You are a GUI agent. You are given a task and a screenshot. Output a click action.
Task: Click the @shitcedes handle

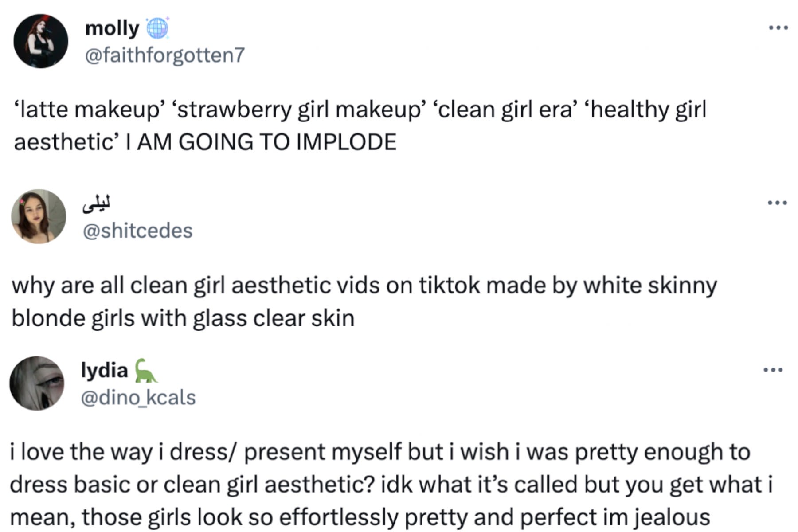(x=138, y=231)
